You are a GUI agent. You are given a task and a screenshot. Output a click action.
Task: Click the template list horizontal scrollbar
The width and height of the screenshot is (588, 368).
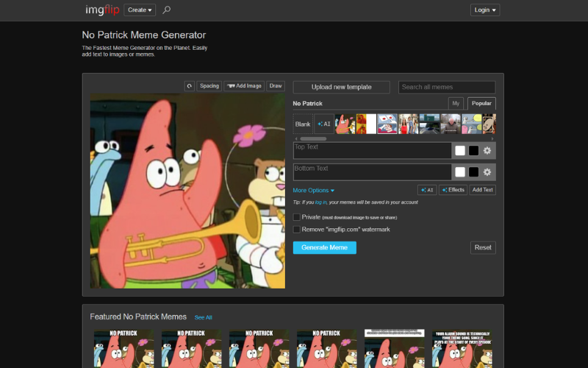(313, 138)
